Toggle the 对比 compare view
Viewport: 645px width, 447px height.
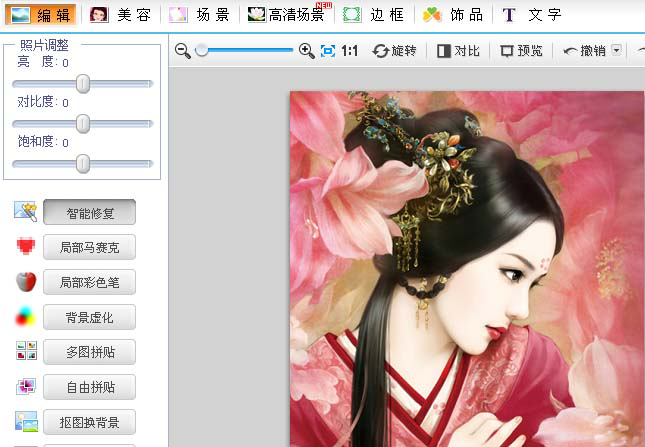pos(458,50)
